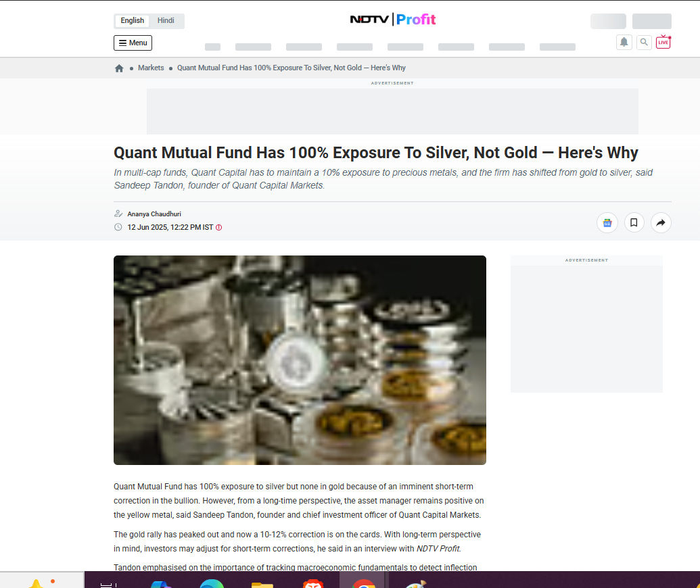Image resolution: width=700 pixels, height=588 pixels.
Task: Open the notifications bell icon
Action: click(624, 43)
